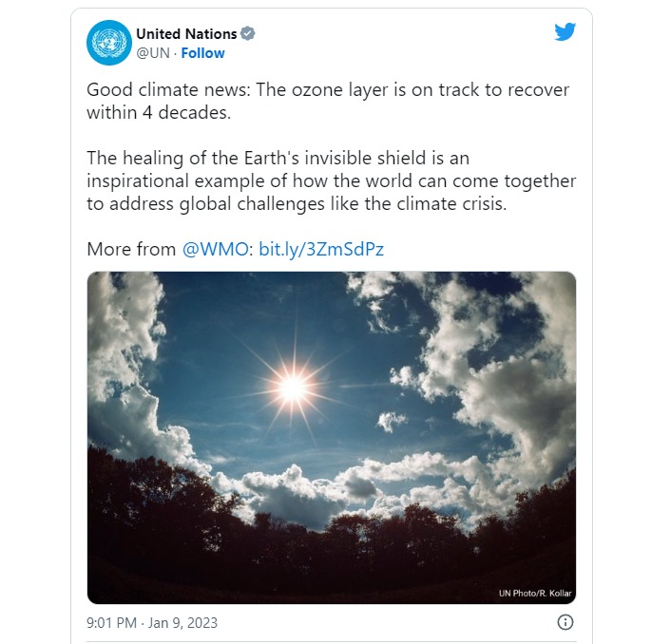Click the verified badge beside United Nations
The width and height of the screenshot is (671, 644).
tap(248, 33)
